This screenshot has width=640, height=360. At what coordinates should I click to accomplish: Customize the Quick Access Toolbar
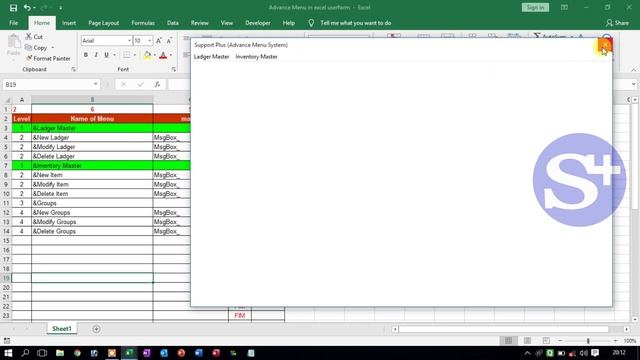pyautogui.click(x=60, y=8)
